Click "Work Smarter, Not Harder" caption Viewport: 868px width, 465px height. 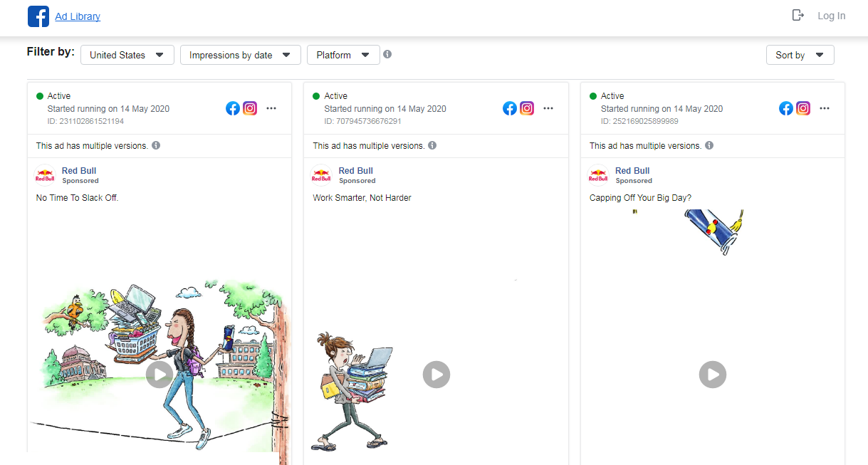click(x=362, y=198)
